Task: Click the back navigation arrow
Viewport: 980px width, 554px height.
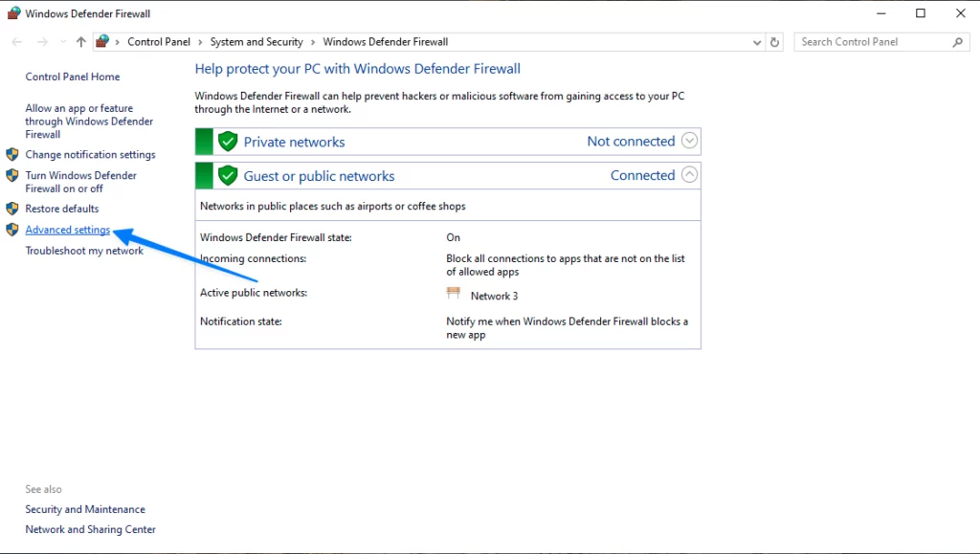Action: tap(16, 41)
